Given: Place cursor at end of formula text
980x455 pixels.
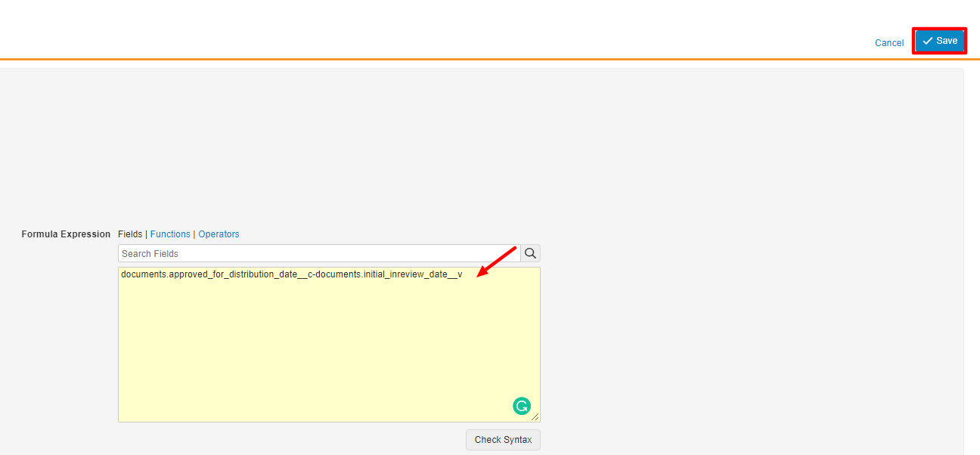Looking at the screenshot, I should [463, 274].
